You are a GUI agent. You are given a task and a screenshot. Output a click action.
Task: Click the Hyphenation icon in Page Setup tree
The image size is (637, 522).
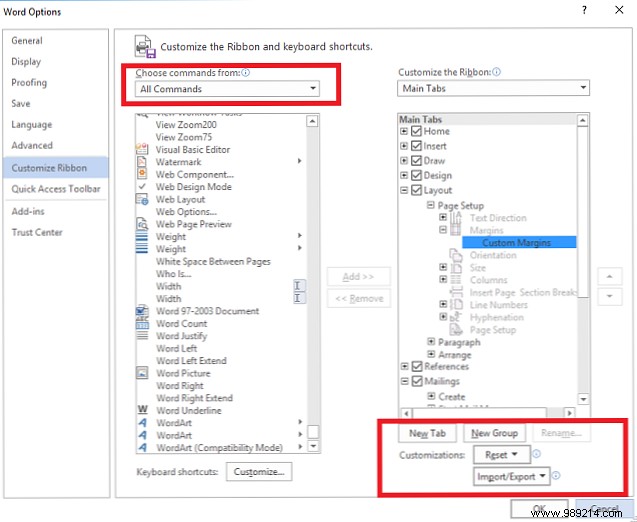coord(456,317)
